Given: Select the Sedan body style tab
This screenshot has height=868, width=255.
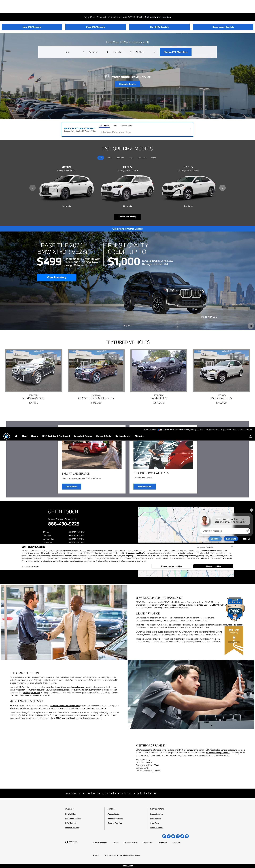Looking at the screenshot, I should [109, 158].
